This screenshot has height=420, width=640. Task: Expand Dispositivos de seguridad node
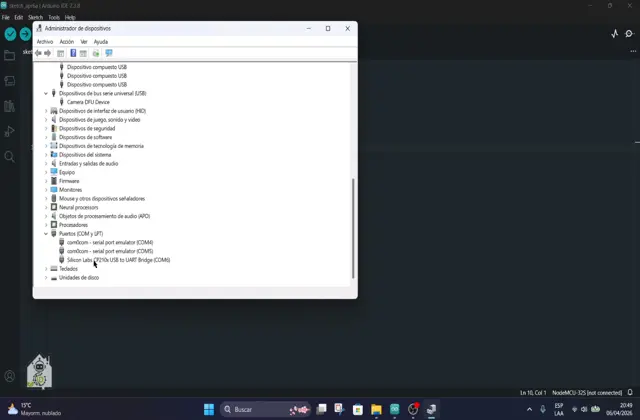(46, 128)
